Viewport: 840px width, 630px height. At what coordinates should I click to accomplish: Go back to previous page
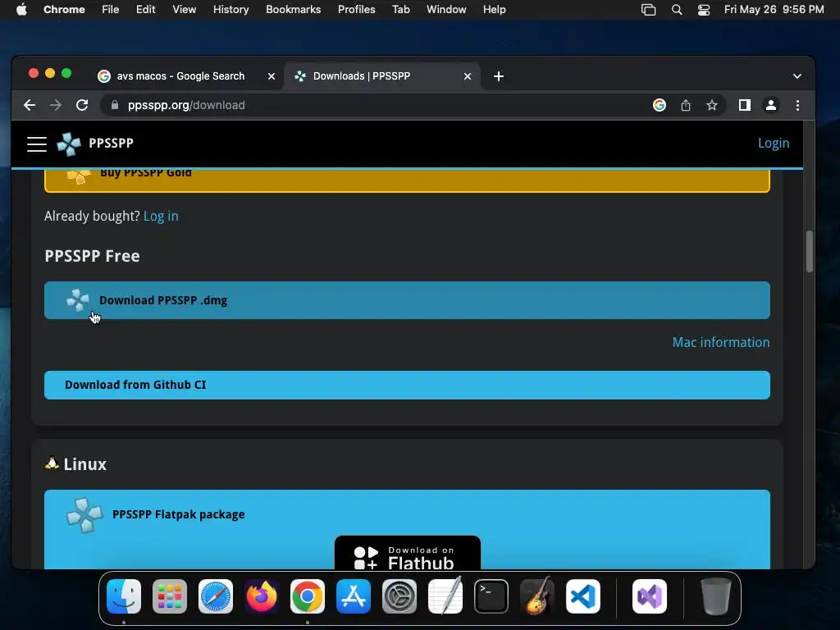click(30, 105)
